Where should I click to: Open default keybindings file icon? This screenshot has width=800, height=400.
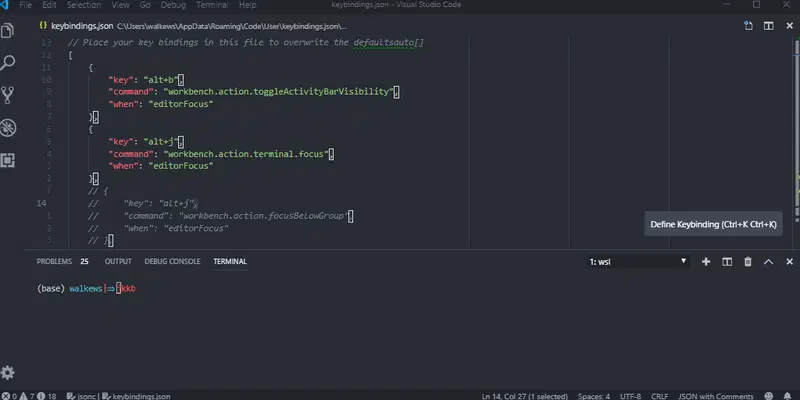[x=748, y=26]
